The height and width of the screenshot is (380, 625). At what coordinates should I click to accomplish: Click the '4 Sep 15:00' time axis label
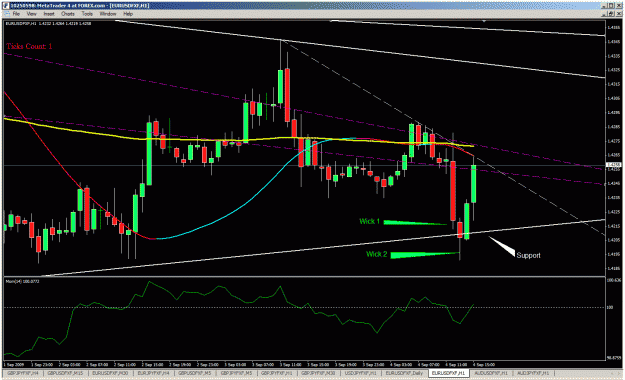(x=483, y=364)
